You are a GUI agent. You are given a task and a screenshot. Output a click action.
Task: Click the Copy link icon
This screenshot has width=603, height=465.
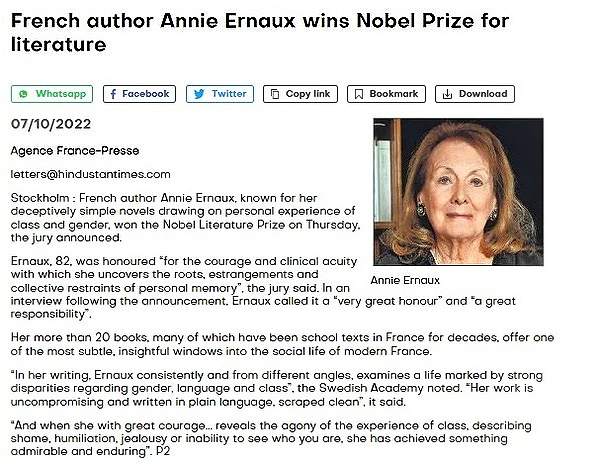click(x=274, y=94)
